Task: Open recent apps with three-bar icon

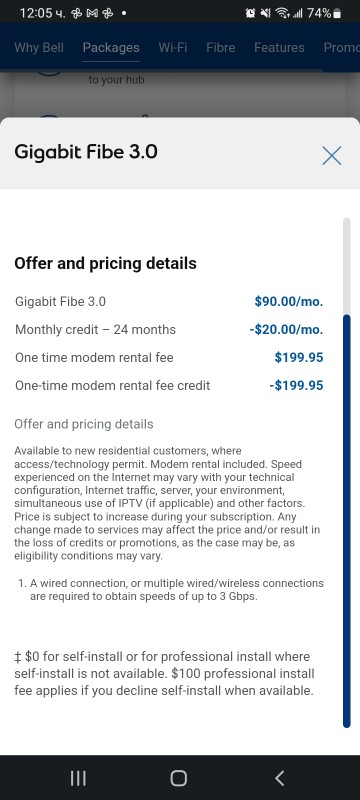Action: (x=78, y=778)
